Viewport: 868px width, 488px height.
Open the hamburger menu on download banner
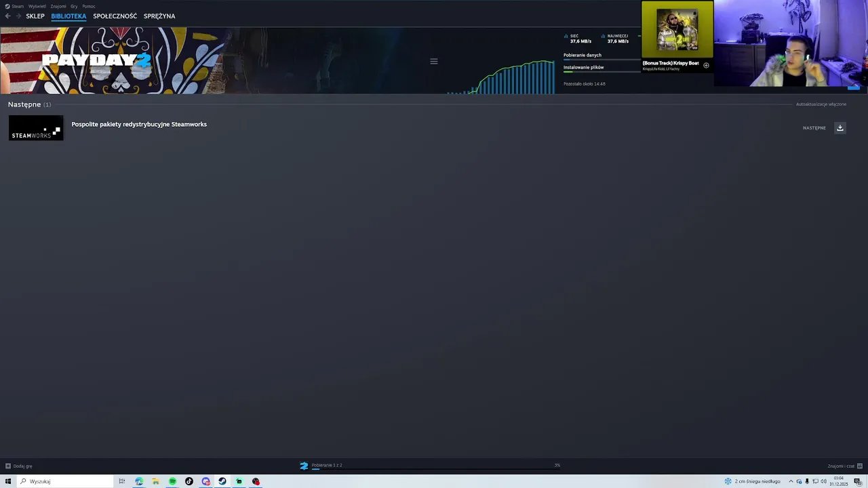434,61
